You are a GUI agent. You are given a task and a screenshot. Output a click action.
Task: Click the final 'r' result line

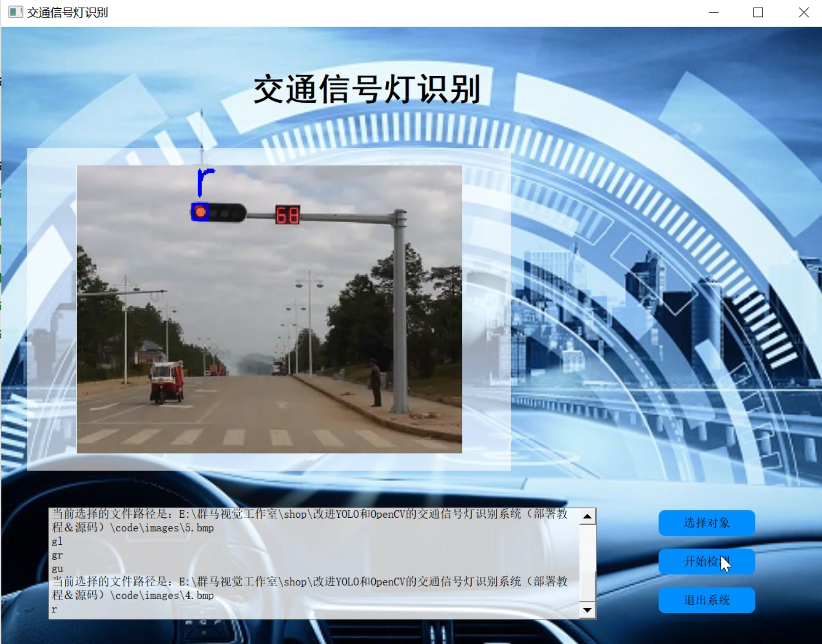pyautogui.click(x=54, y=610)
